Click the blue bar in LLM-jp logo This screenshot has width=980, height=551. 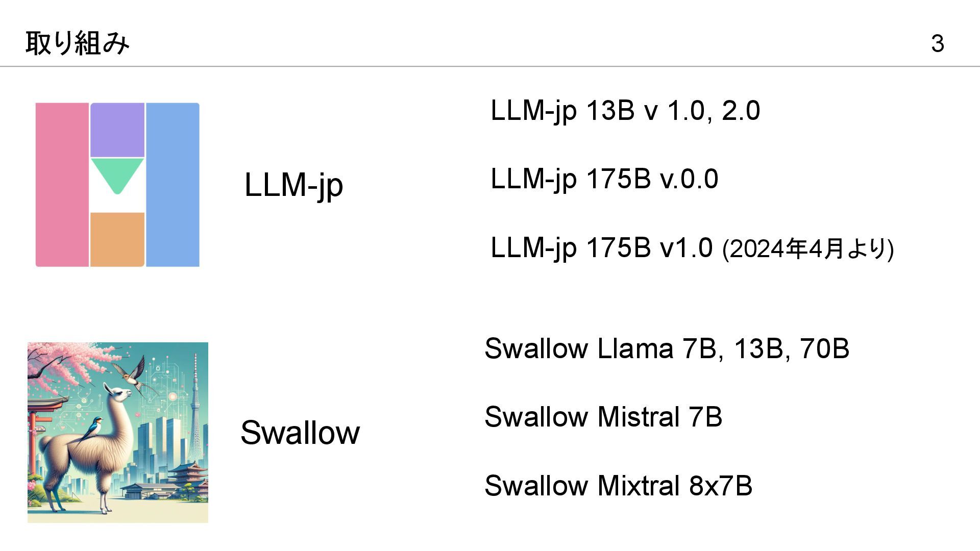(x=173, y=185)
